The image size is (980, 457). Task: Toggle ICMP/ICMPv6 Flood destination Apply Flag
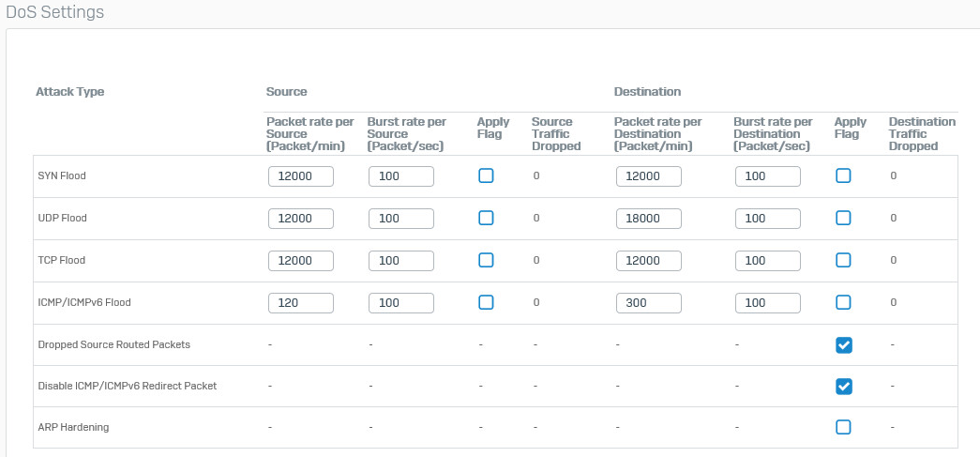point(843,302)
